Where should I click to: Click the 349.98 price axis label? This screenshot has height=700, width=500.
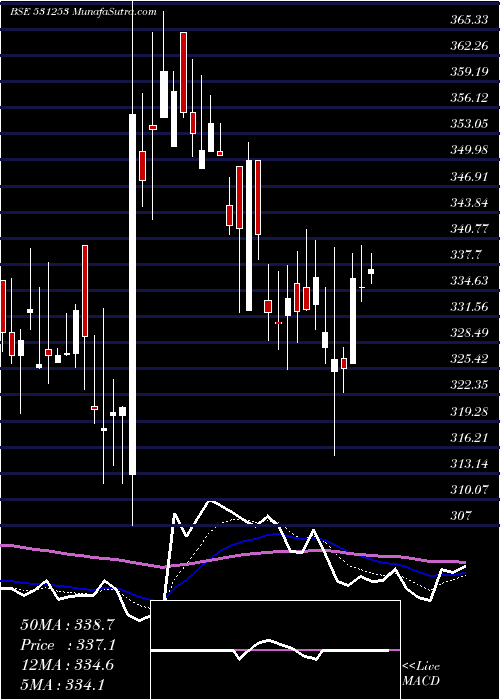click(470, 150)
